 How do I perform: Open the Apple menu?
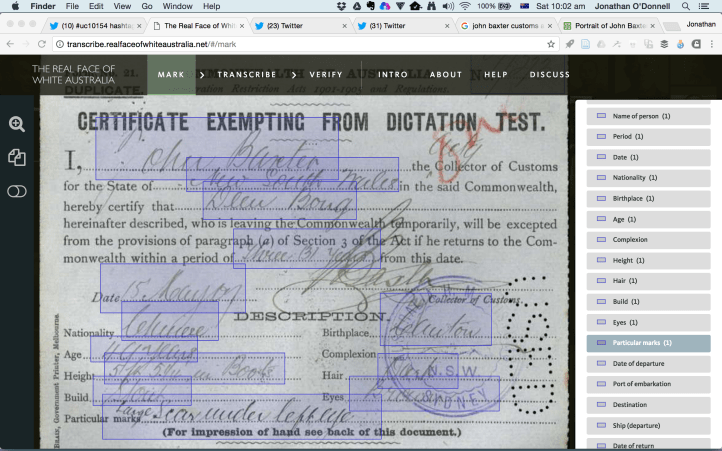click(15, 6)
